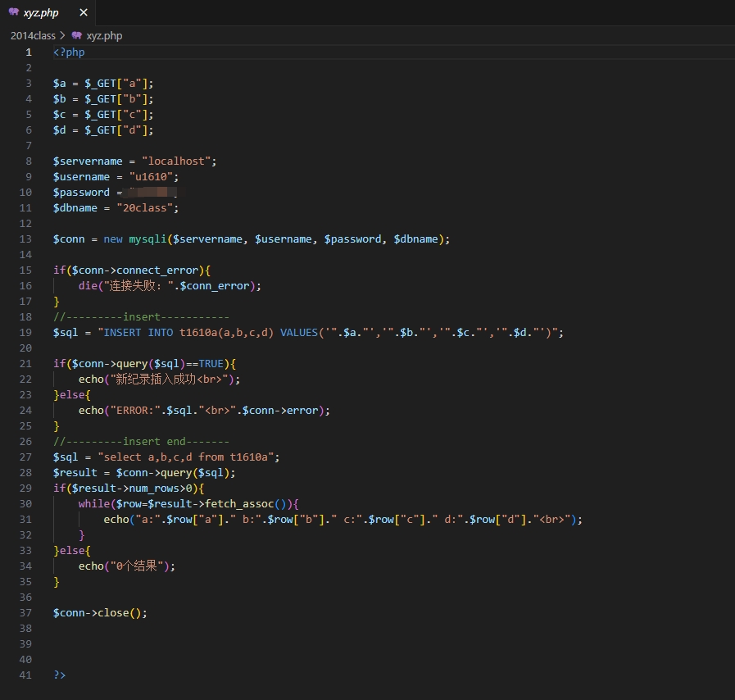Place cursor on the closing ?> tag

[x=59, y=675]
